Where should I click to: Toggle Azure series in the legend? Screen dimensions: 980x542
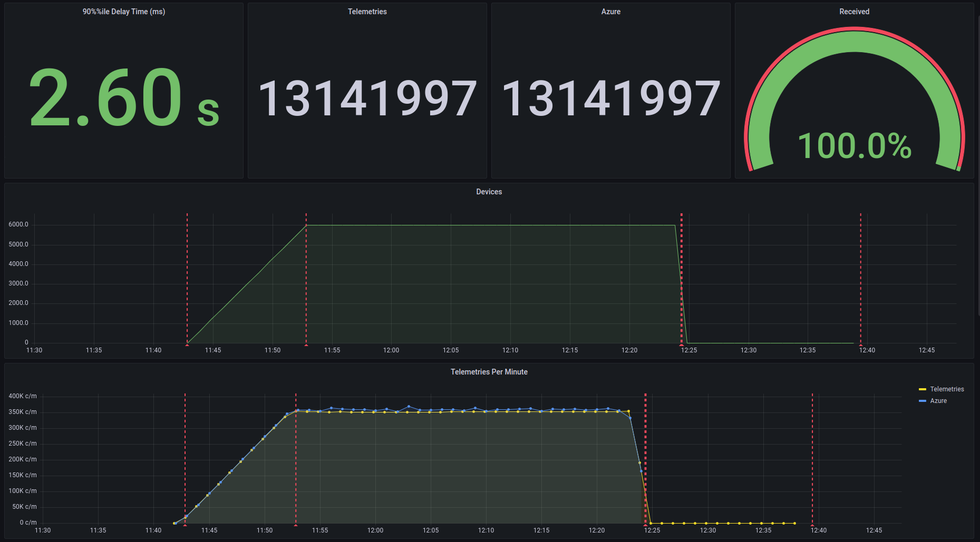938,401
